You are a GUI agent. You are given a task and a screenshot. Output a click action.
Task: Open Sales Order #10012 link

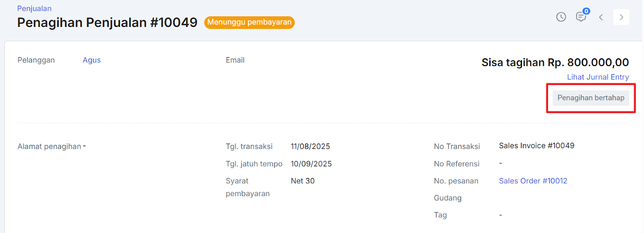(x=533, y=181)
